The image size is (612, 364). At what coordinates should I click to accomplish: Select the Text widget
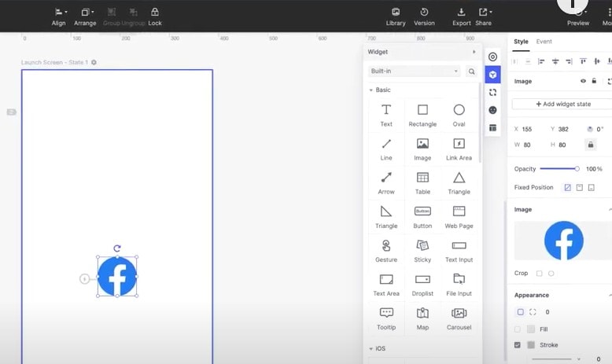386,115
